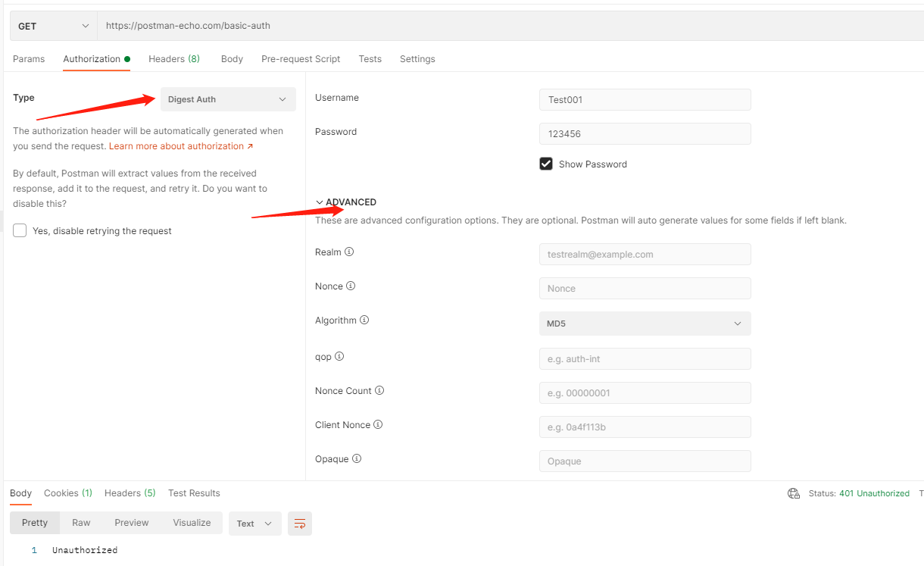Click the Opaque info icon

coord(357,458)
